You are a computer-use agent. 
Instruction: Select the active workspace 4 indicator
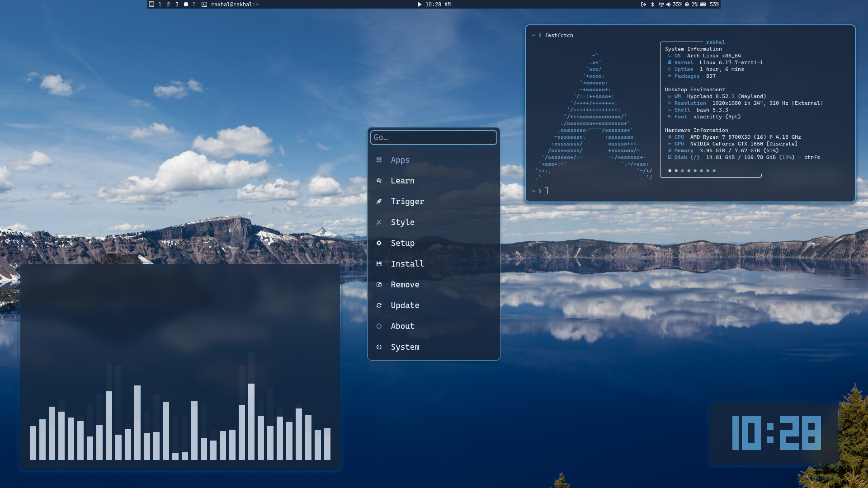click(x=186, y=5)
